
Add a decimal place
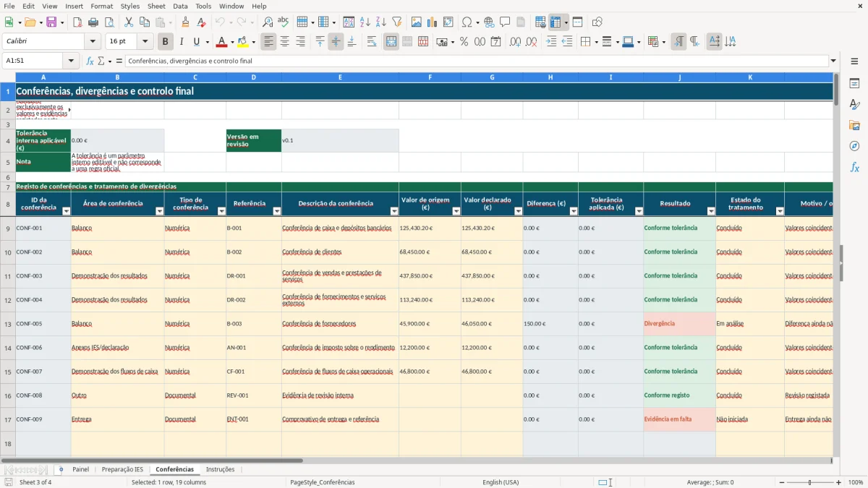point(515,42)
